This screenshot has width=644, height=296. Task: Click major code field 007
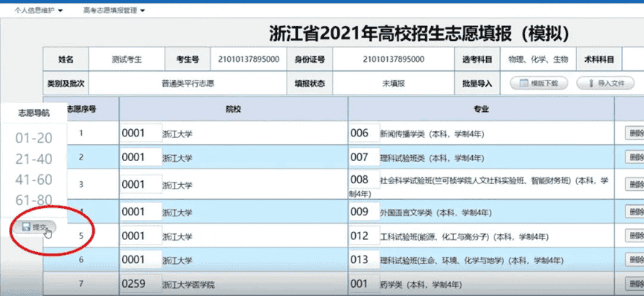coord(364,157)
